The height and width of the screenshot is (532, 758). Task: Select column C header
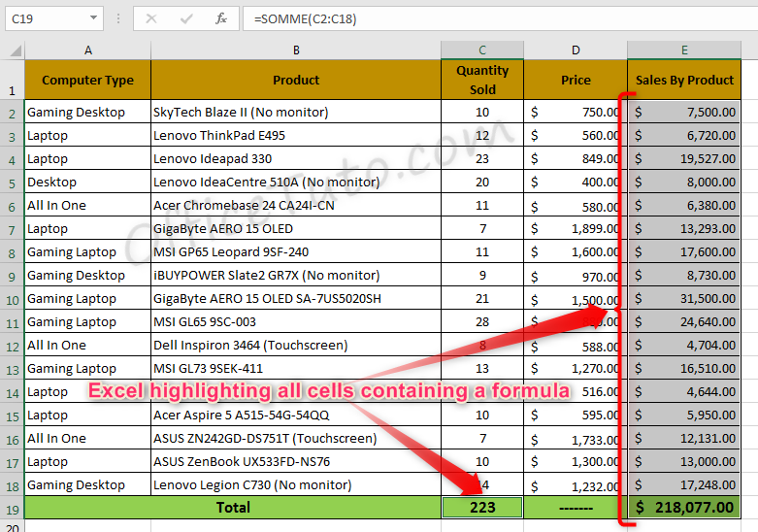pyautogui.click(x=482, y=50)
